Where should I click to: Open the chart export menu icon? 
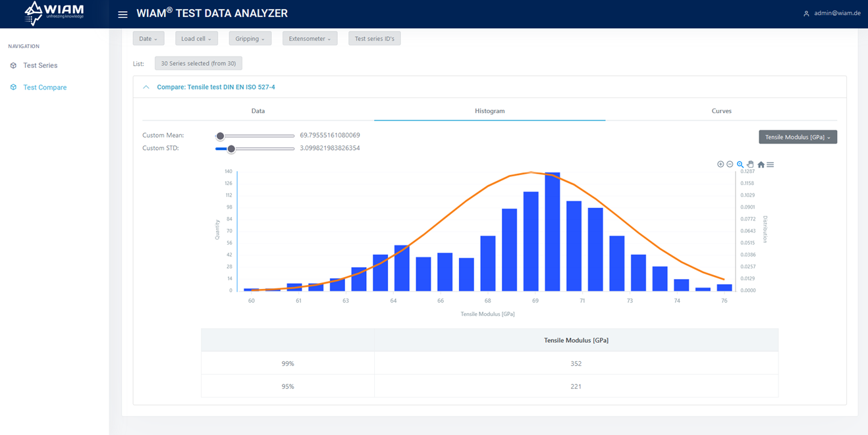point(771,165)
